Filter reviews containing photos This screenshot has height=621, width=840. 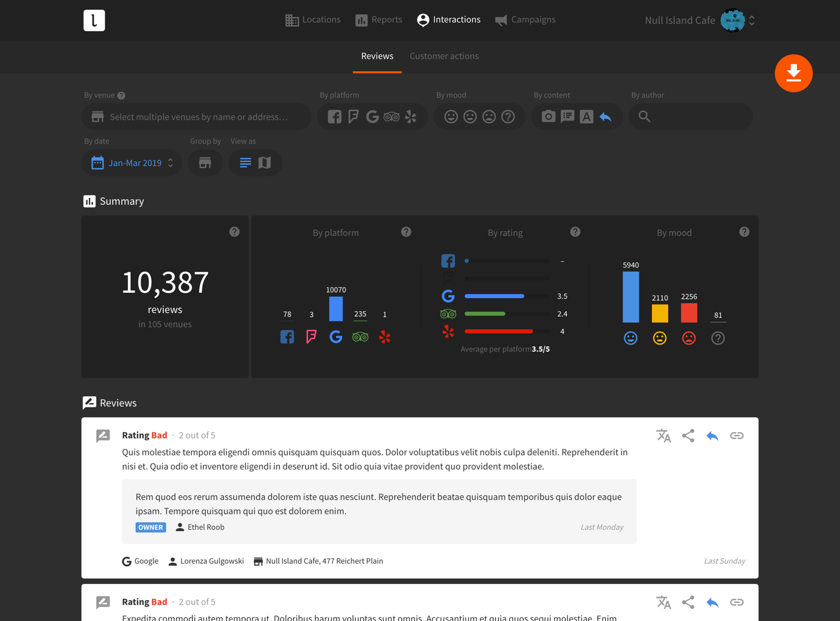tap(548, 117)
